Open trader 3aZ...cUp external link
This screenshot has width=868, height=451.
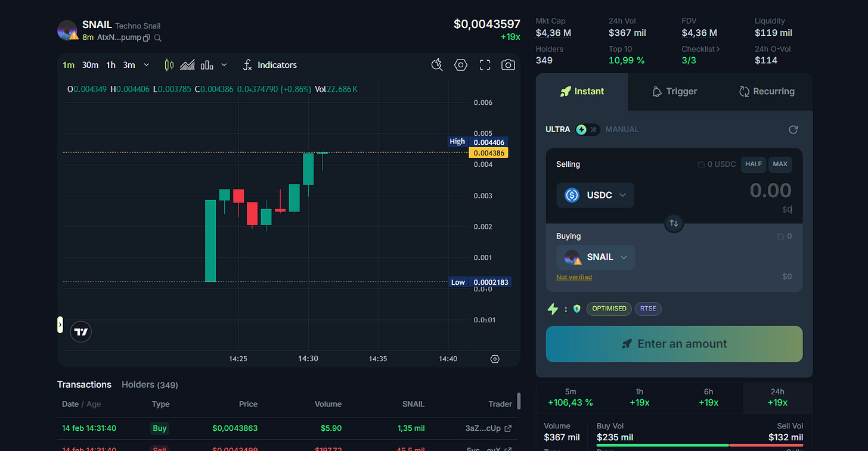click(508, 428)
